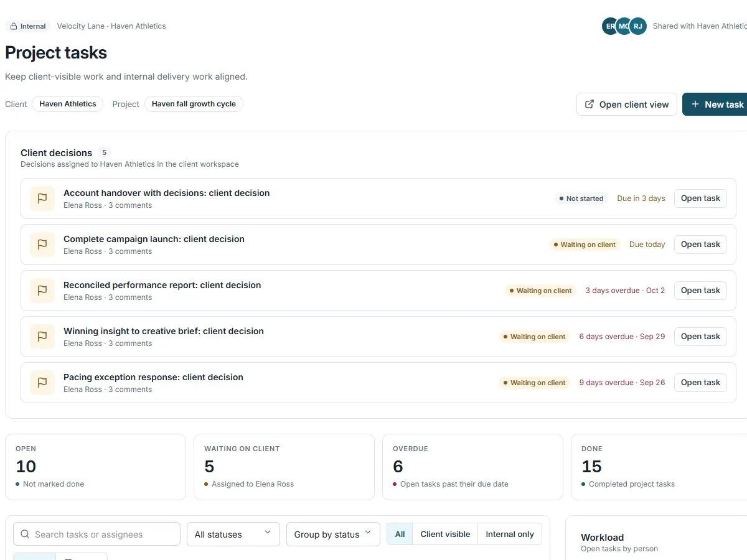This screenshot has width=747, height=560.
Task: Click '6 days overdue · Sep 29' text
Action: [x=622, y=337]
